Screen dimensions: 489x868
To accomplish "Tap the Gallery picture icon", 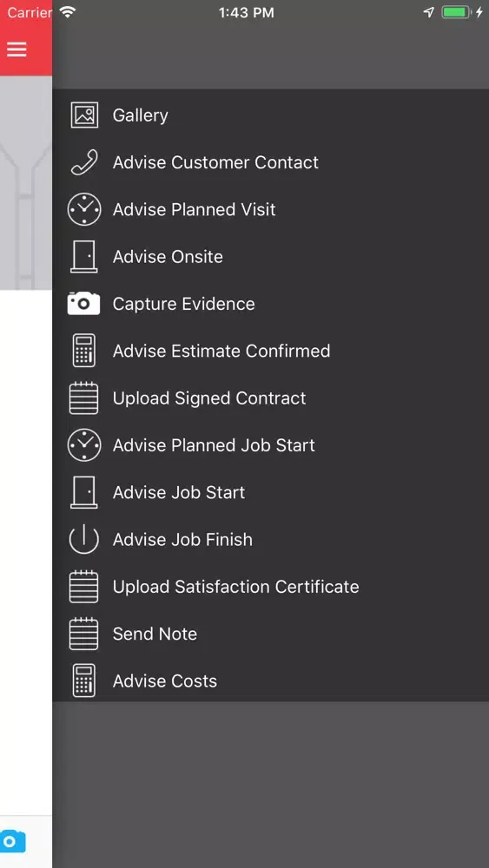I will pos(84,115).
